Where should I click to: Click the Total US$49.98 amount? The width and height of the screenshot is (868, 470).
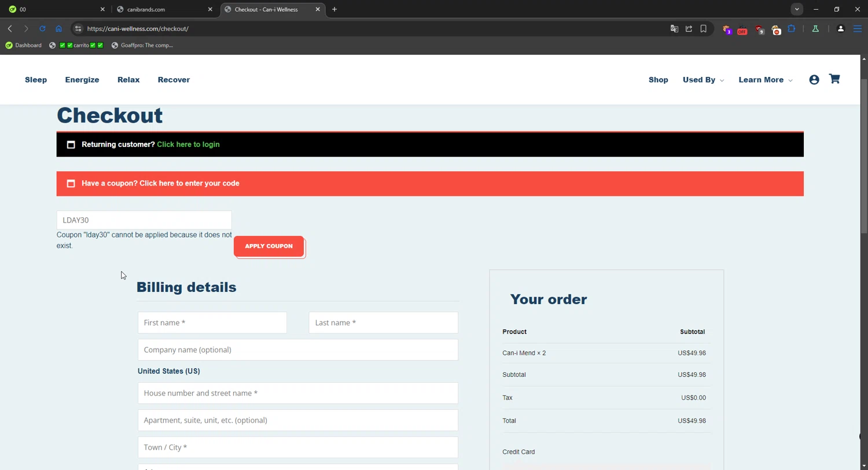pyautogui.click(x=692, y=421)
